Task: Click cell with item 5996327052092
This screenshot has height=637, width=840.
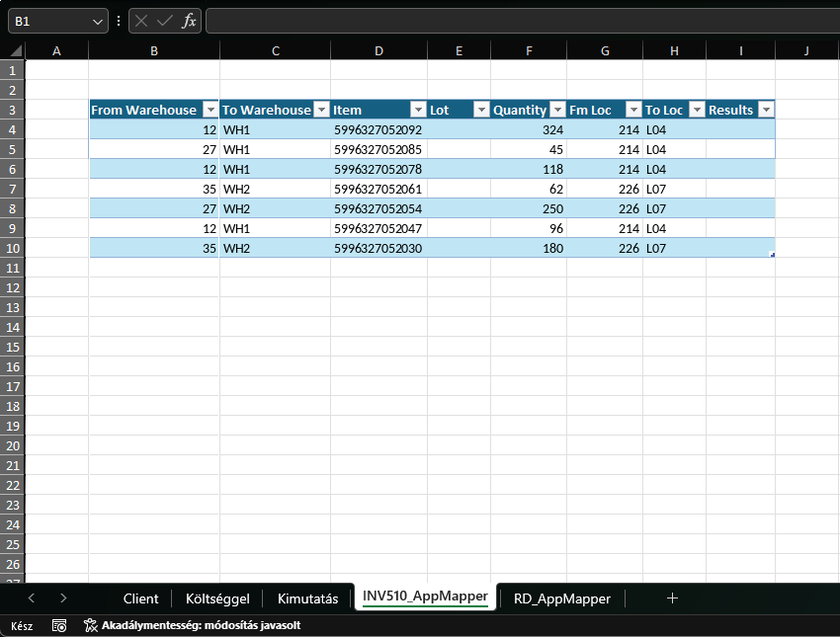Action: (x=378, y=130)
